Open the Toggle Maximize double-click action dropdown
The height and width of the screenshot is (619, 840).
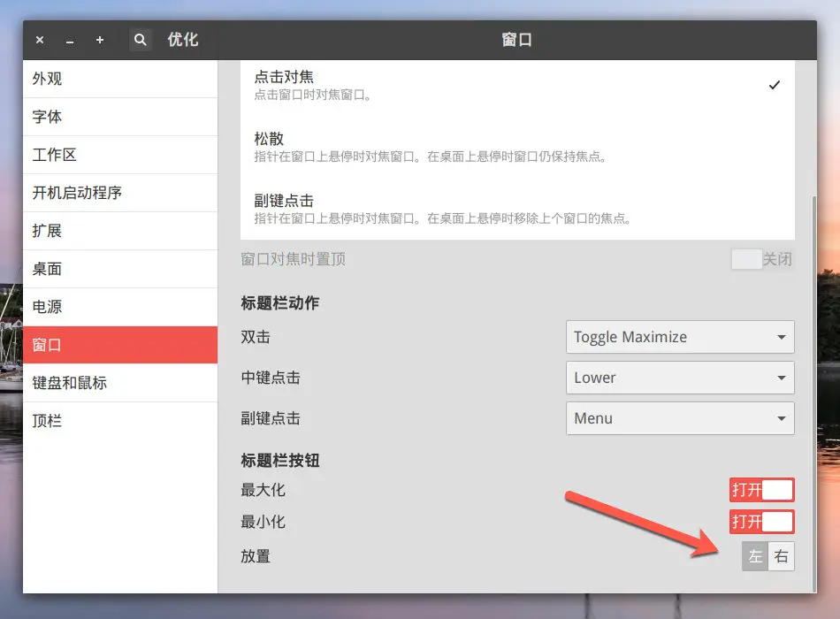[680, 337]
